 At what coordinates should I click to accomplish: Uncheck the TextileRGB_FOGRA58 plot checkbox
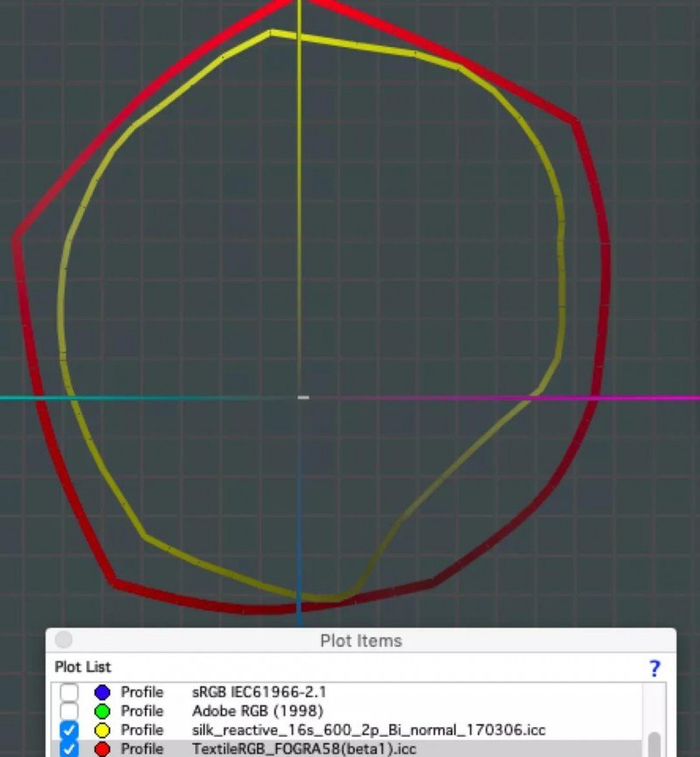point(69,749)
